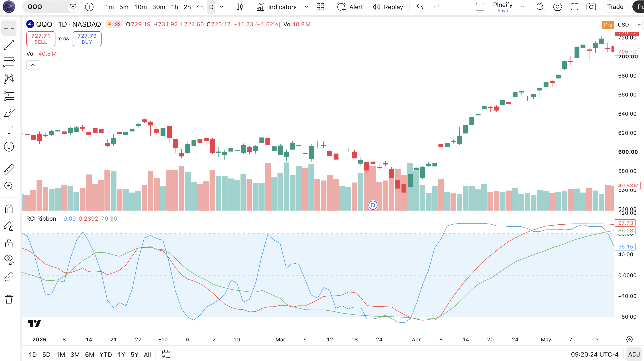Image resolution: width=644 pixels, height=361 pixels.
Task: Expand the favorite indicators dropdown arrow
Action: [x=306, y=7]
